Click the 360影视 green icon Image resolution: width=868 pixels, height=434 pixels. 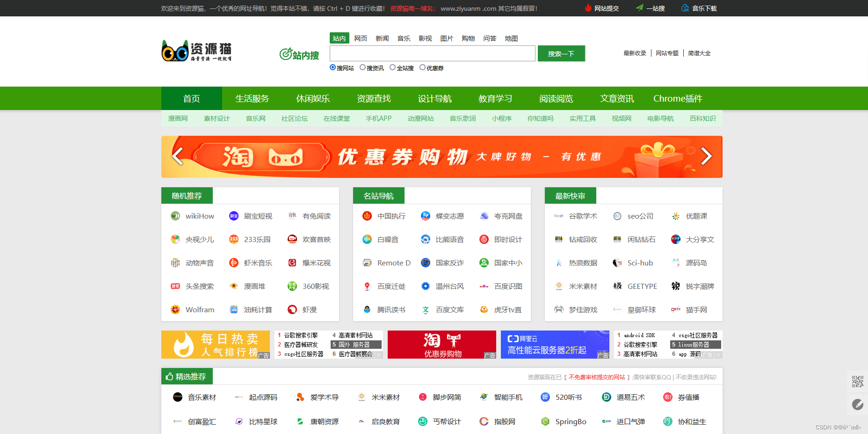click(x=292, y=286)
